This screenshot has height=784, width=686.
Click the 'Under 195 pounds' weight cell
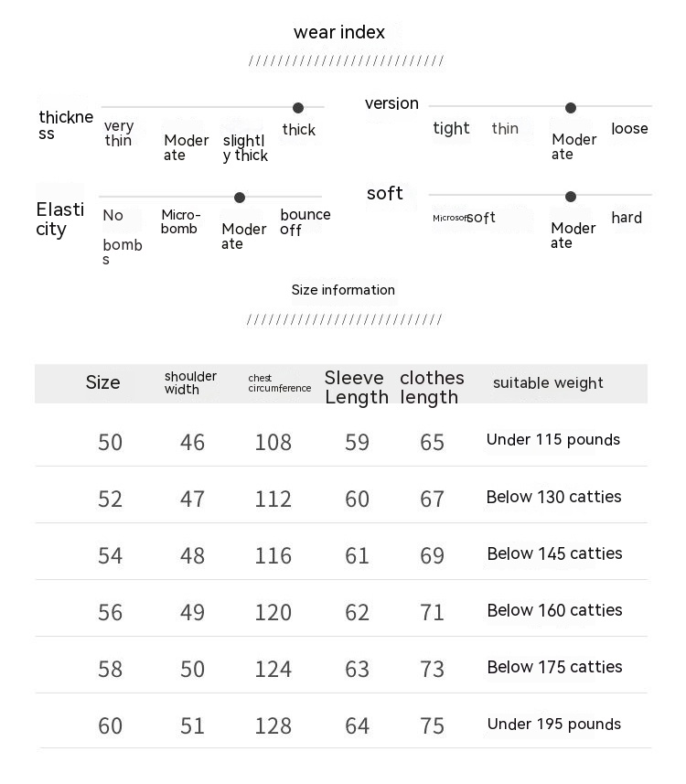tap(553, 725)
